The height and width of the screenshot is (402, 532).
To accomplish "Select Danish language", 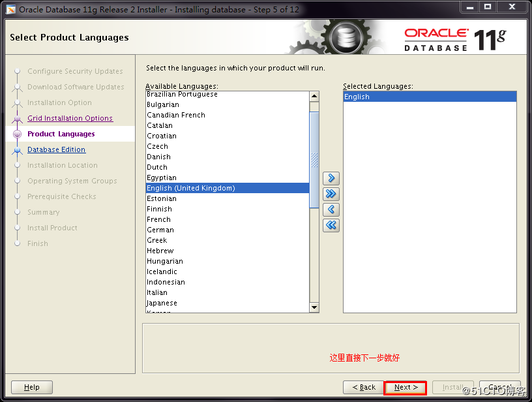I will click(228, 157).
